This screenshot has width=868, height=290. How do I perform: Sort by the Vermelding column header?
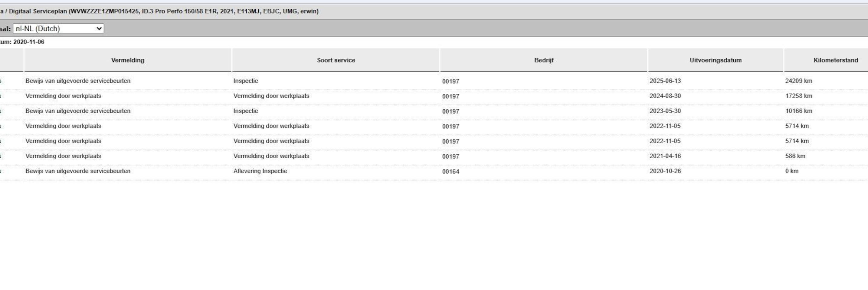128,60
